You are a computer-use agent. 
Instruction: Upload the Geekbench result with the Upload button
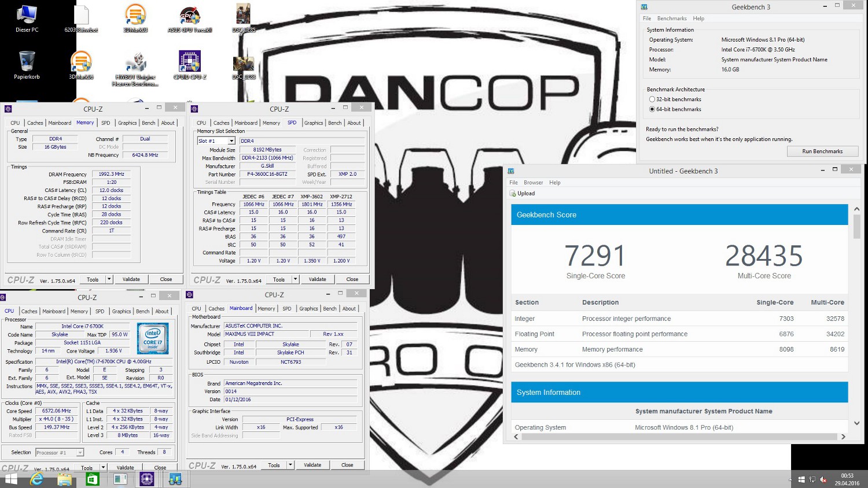(x=522, y=194)
